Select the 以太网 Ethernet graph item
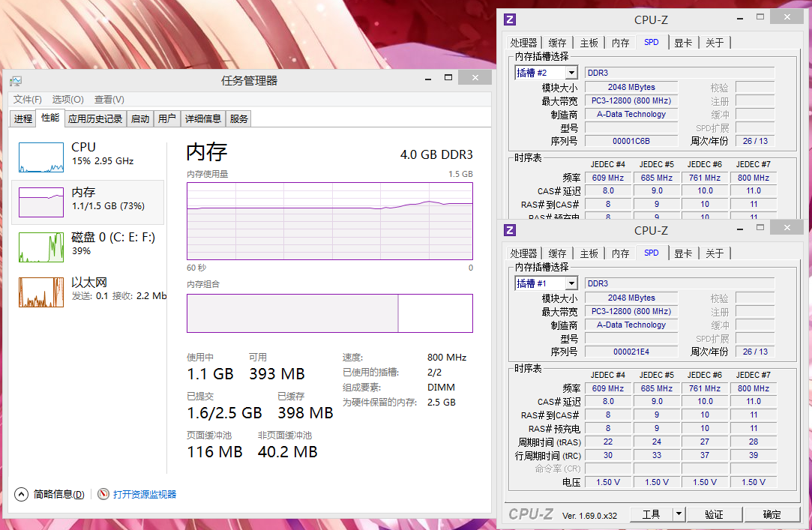Screen dimensions: 812x530 pos(41,292)
